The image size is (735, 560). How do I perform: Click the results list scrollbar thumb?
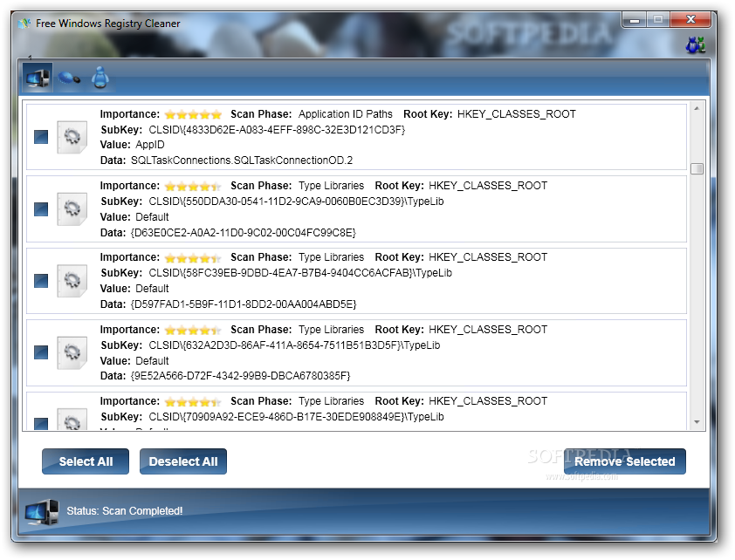[697, 168]
